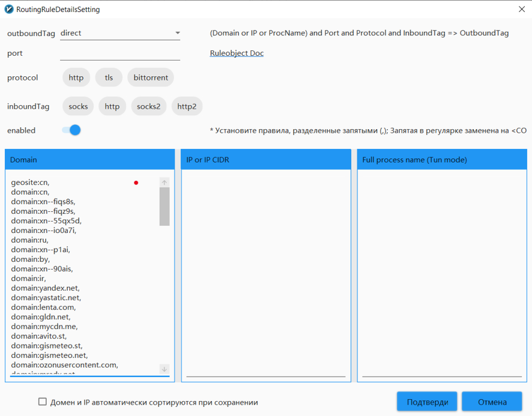Toggle the enabled switch off
Screen dimensions: 532x416
pyautogui.click(x=71, y=130)
